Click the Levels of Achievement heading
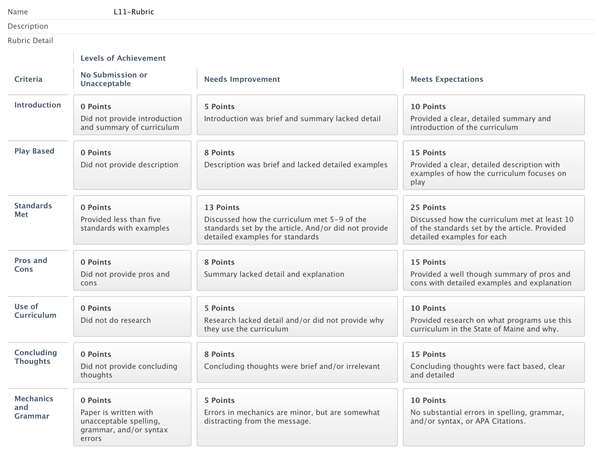Image resolution: width=600 pixels, height=458 pixels. (x=123, y=58)
